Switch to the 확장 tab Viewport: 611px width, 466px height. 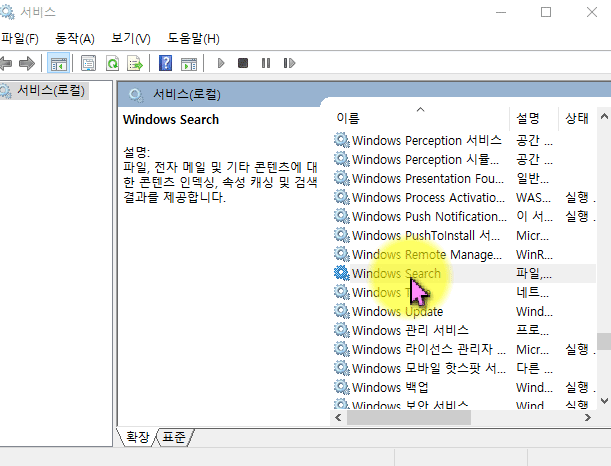[x=138, y=437]
